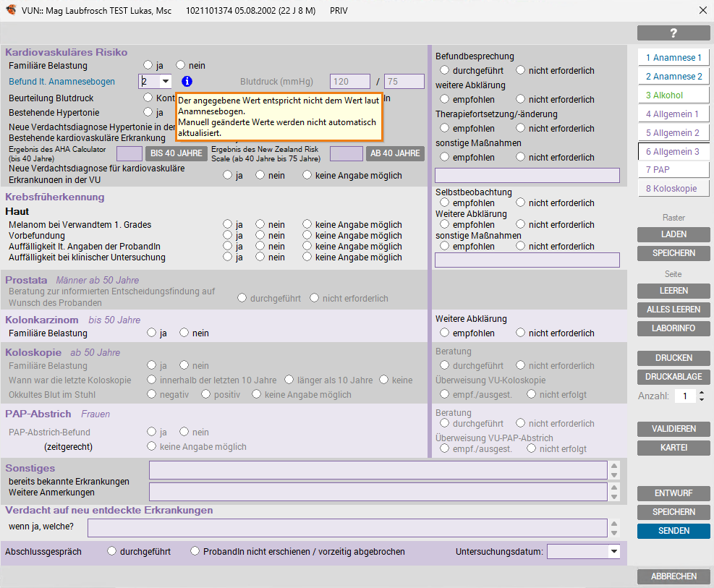Click the ladybug application icon in title bar

pos(10,10)
